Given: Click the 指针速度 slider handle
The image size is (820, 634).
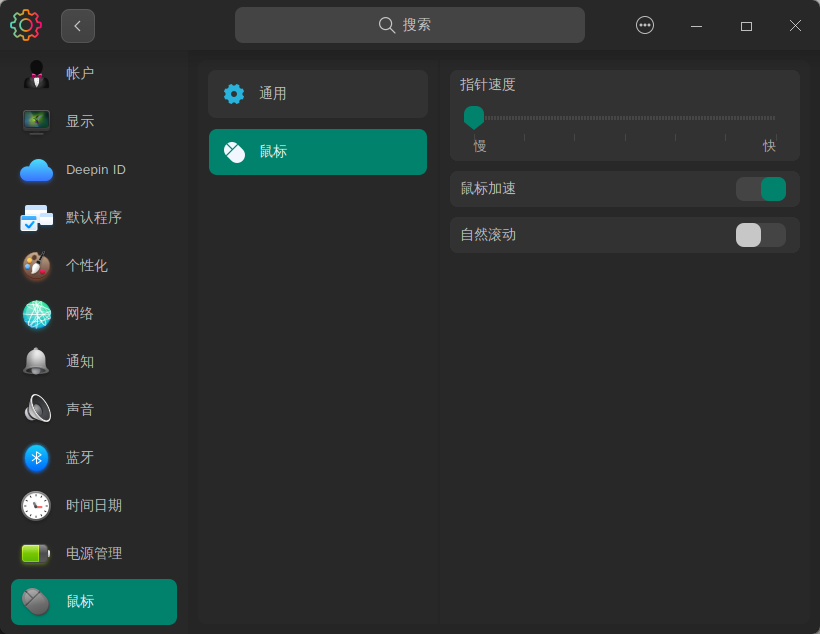Looking at the screenshot, I should point(474,117).
